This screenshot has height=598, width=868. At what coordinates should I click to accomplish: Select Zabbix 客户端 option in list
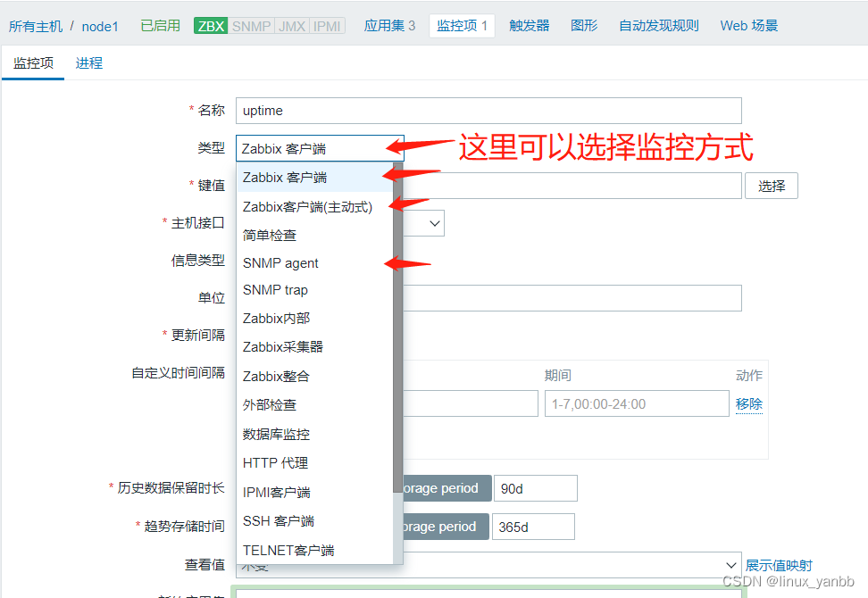tap(314, 178)
